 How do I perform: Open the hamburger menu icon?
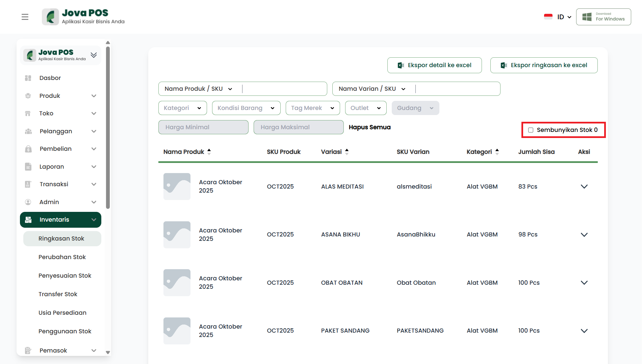[x=25, y=17]
